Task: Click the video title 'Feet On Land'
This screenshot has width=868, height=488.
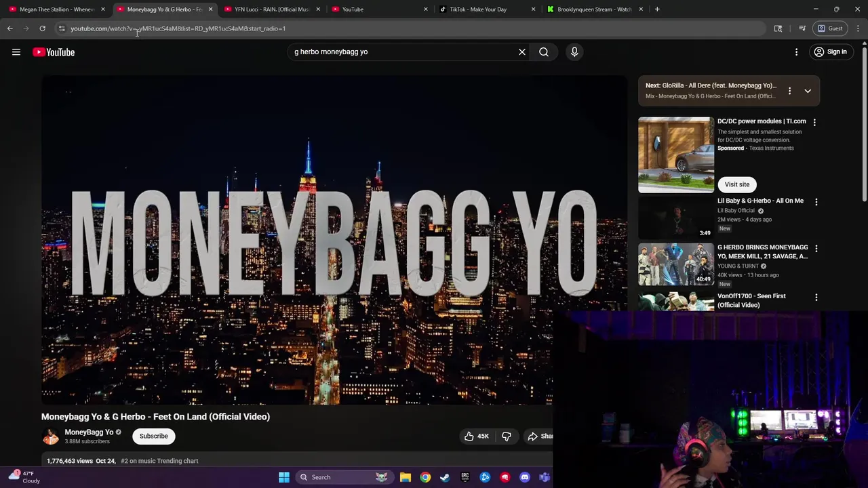Action: (155, 417)
